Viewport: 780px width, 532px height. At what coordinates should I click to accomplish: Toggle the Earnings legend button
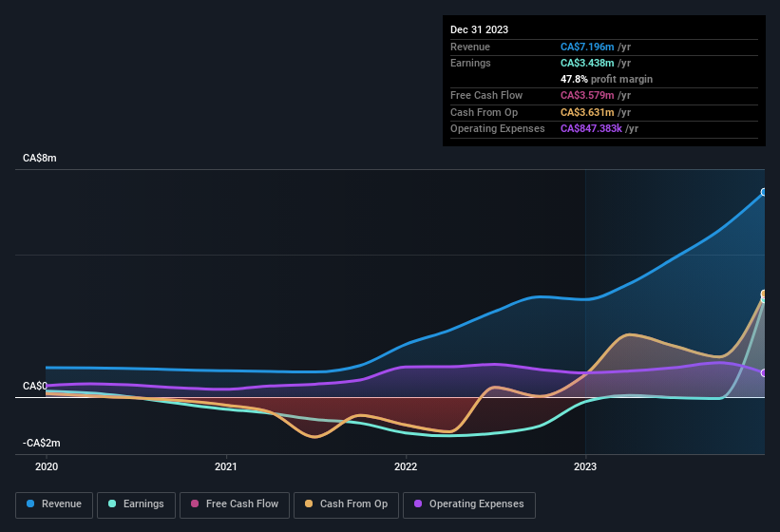136,504
